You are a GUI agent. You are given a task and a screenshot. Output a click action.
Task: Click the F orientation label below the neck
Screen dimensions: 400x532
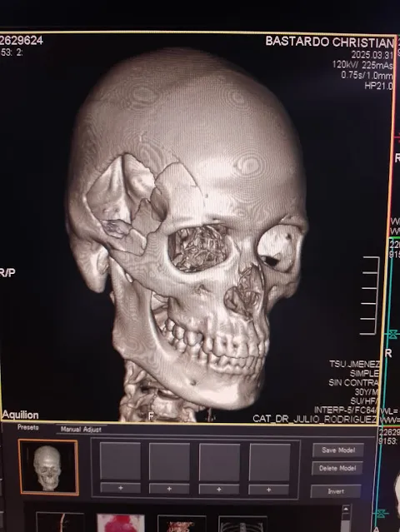click(151, 416)
